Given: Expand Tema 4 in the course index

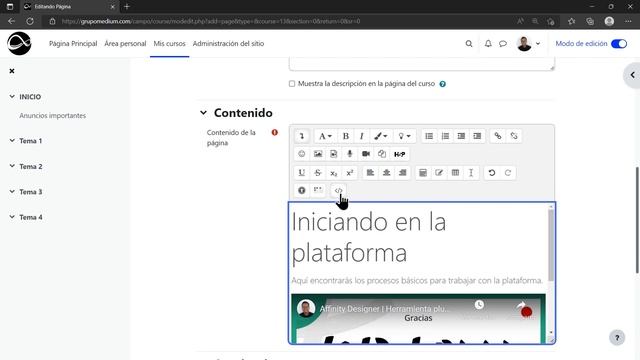Looking at the screenshot, I should tap(12, 217).
